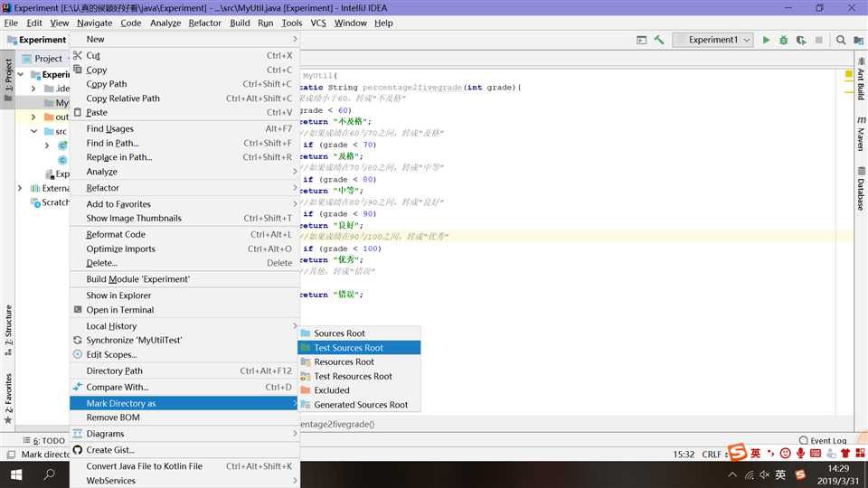
Task: Build project with the hammer icon
Action: click(x=659, y=40)
